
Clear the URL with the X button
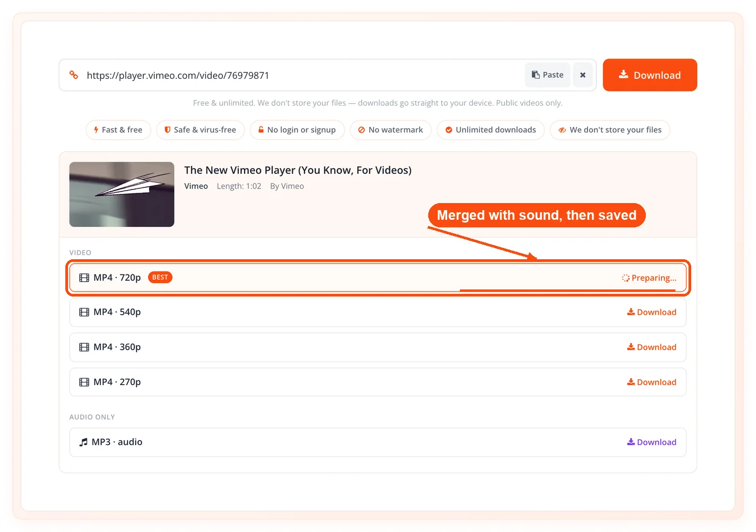coord(583,75)
